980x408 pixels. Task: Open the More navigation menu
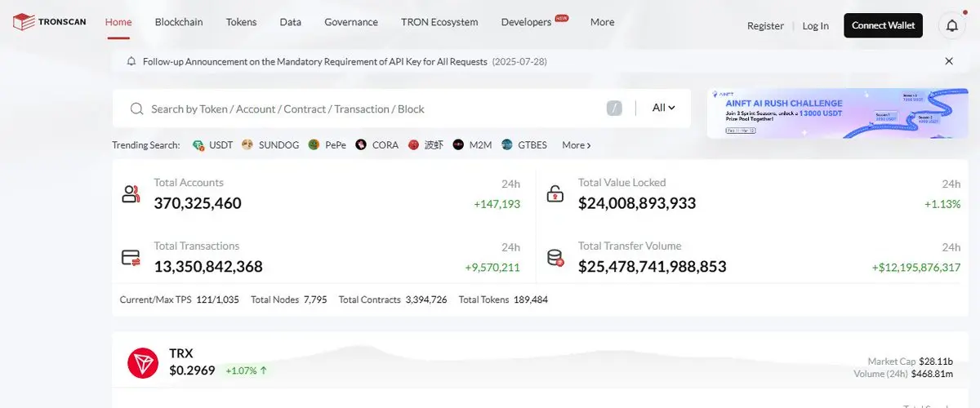click(x=602, y=22)
